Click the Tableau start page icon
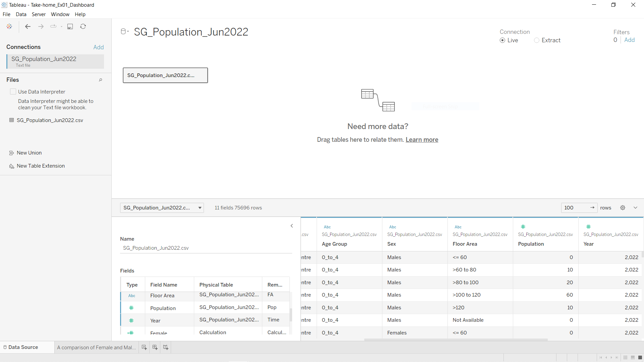644x362 pixels. (9, 26)
